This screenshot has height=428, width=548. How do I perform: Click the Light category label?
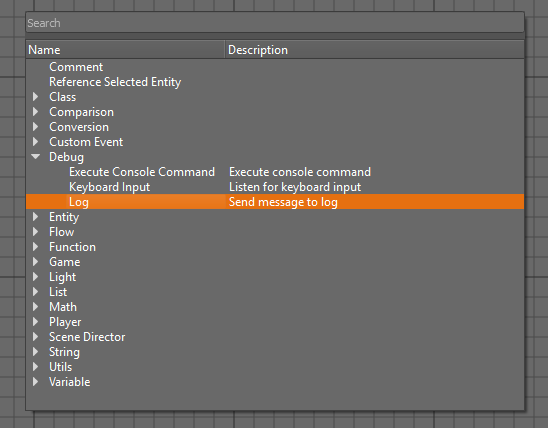pos(62,277)
